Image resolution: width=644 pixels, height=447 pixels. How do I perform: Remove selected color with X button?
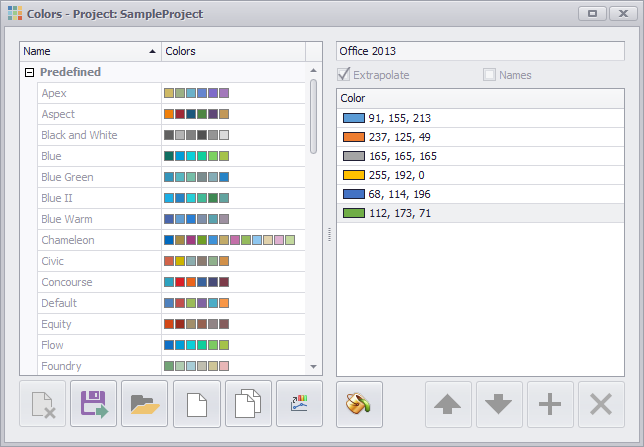(601, 404)
